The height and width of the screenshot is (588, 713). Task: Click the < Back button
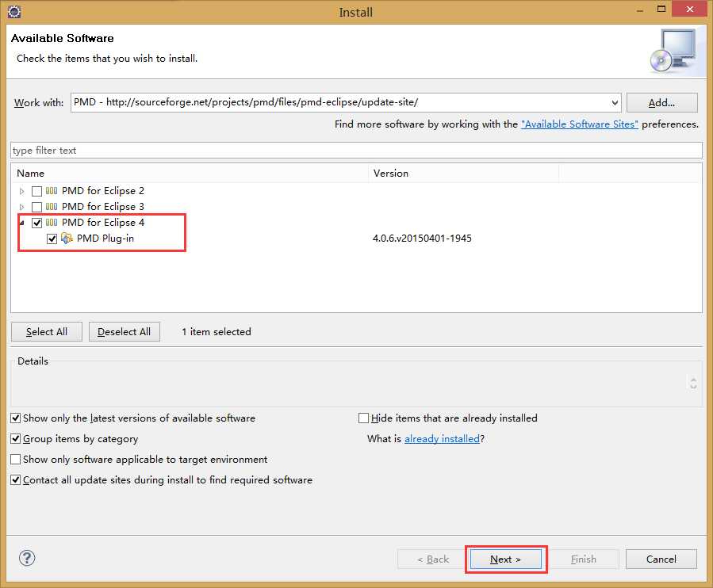click(433, 559)
